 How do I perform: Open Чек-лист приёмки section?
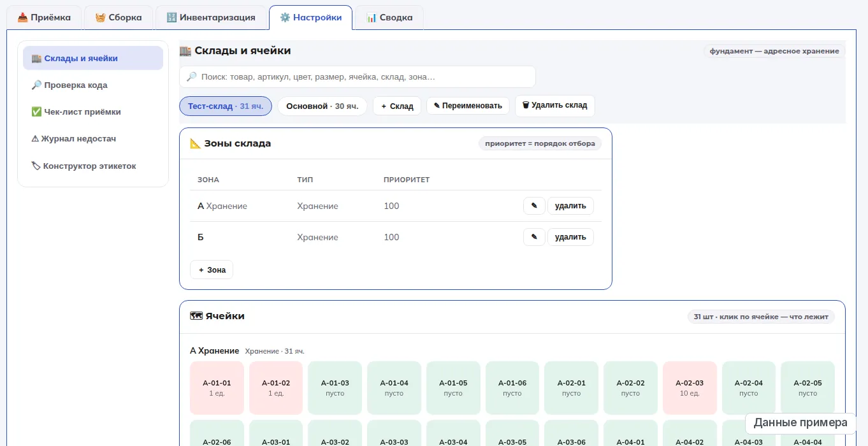click(93, 111)
